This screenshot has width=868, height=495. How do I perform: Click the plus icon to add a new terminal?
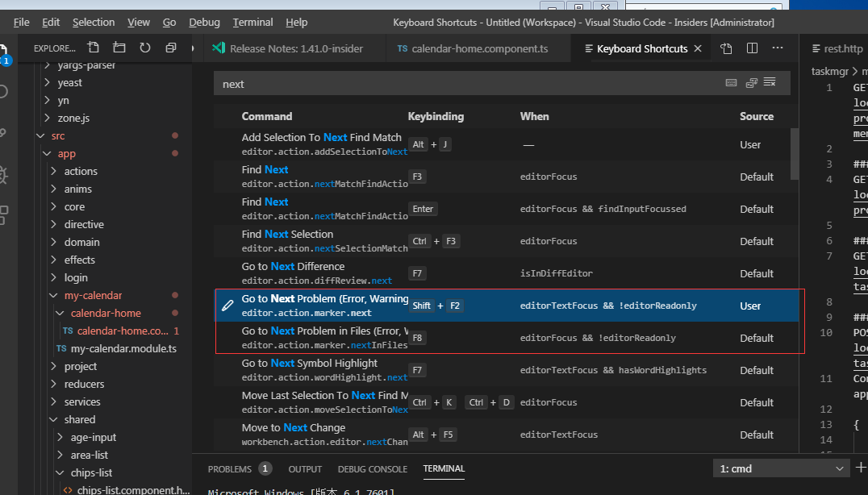click(x=861, y=468)
